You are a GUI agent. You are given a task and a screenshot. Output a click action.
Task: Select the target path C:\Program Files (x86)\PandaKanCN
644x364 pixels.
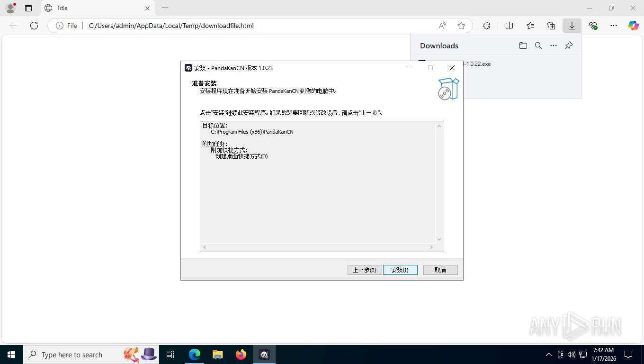pyautogui.click(x=252, y=132)
